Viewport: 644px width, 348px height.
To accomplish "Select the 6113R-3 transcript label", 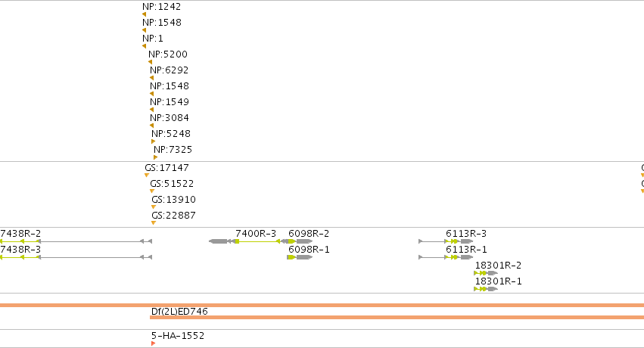I will coord(466,234).
